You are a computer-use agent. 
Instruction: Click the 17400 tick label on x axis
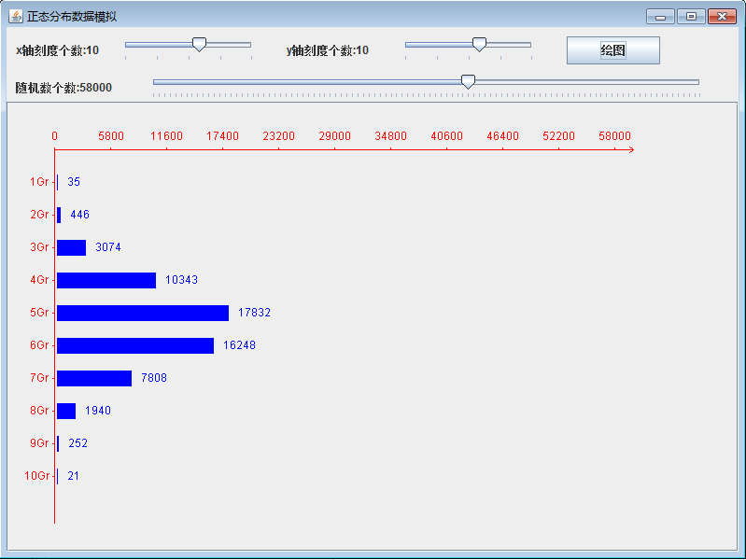pyautogui.click(x=222, y=136)
